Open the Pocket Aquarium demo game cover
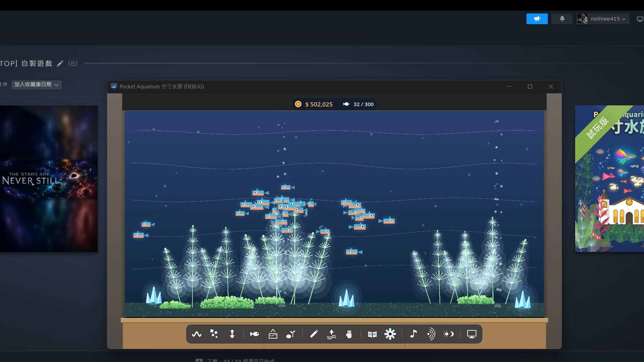Screen dimensions: 644x362 point(609,179)
